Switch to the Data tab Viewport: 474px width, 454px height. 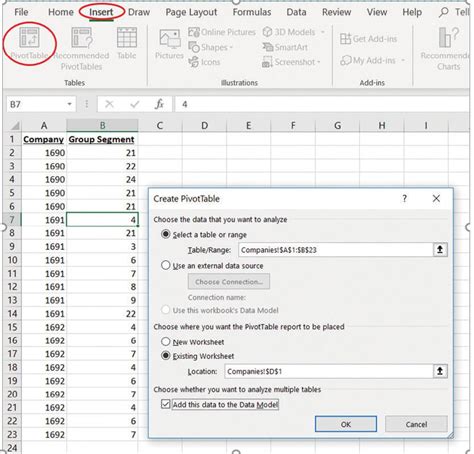296,12
